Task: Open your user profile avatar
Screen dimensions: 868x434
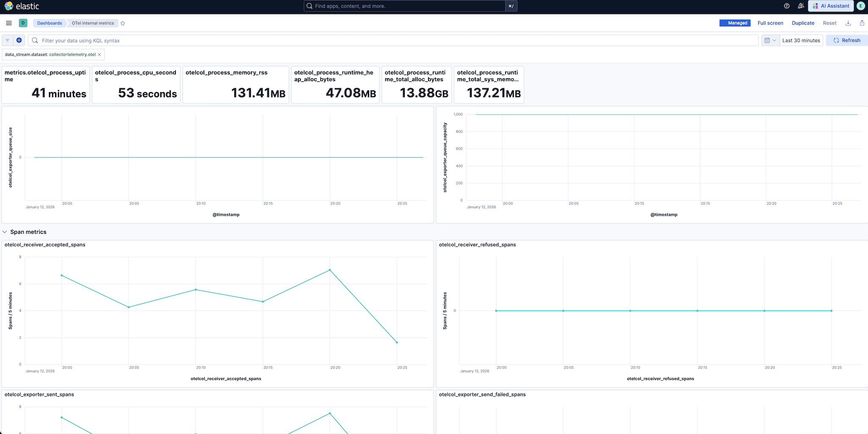Action: point(860,6)
